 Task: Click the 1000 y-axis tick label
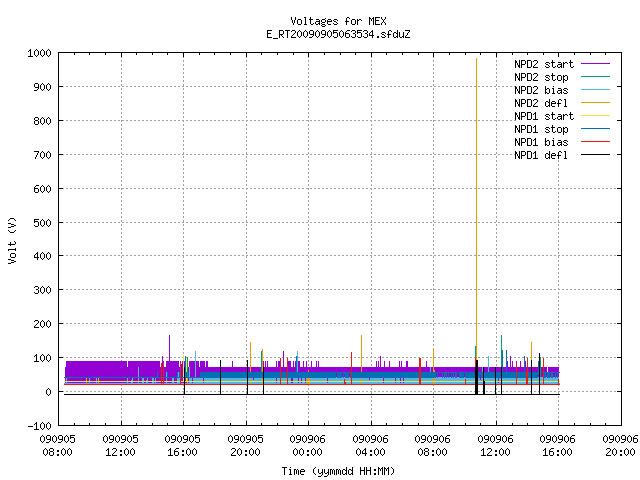click(39, 53)
